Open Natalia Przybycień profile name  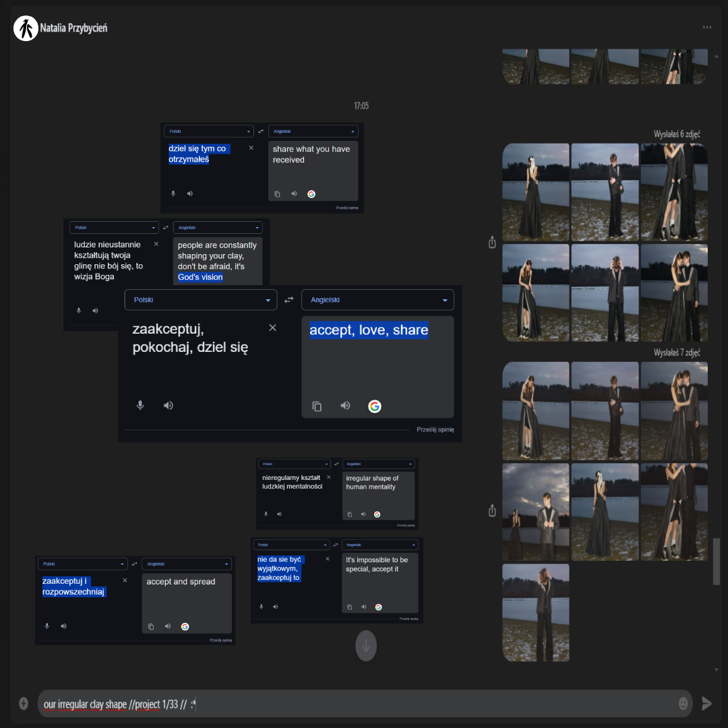pos(73,28)
